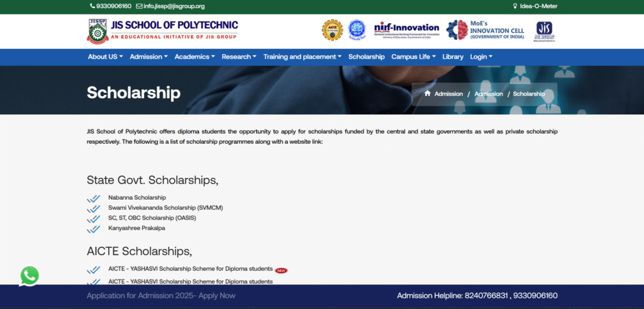The height and width of the screenshot is (309, 644).
Task: Click the NIRF-Innovation logo
Action: (406, 30)
